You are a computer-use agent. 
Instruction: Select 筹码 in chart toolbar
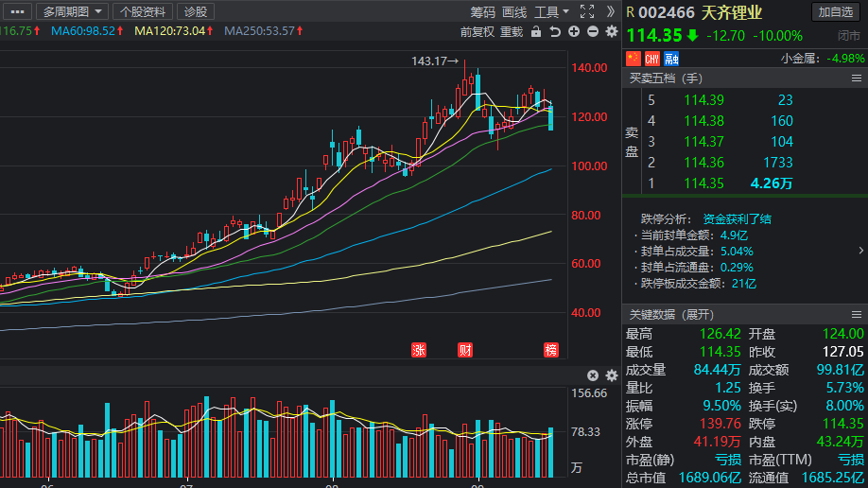[483, 12]
